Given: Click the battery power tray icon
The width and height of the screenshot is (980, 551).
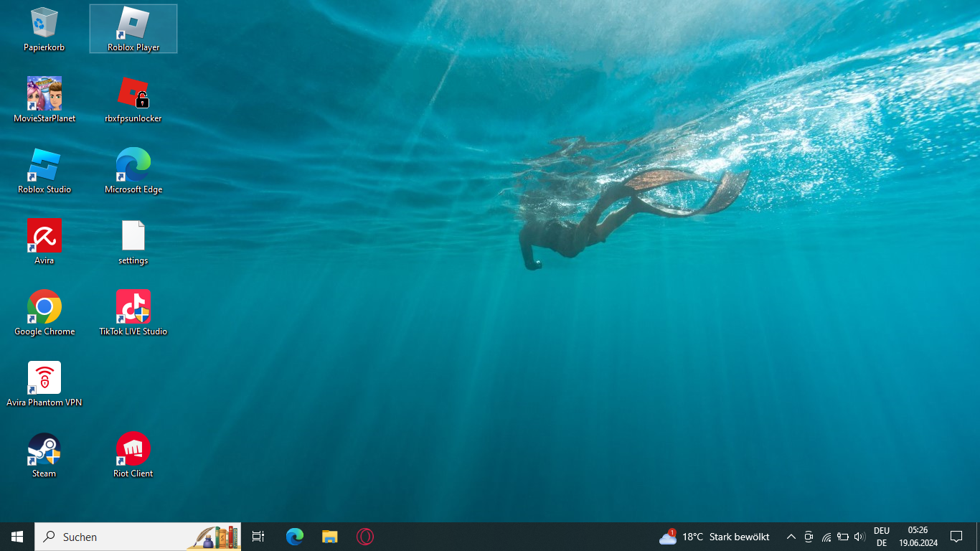Looking at the screenshot, I should point(843,537).
